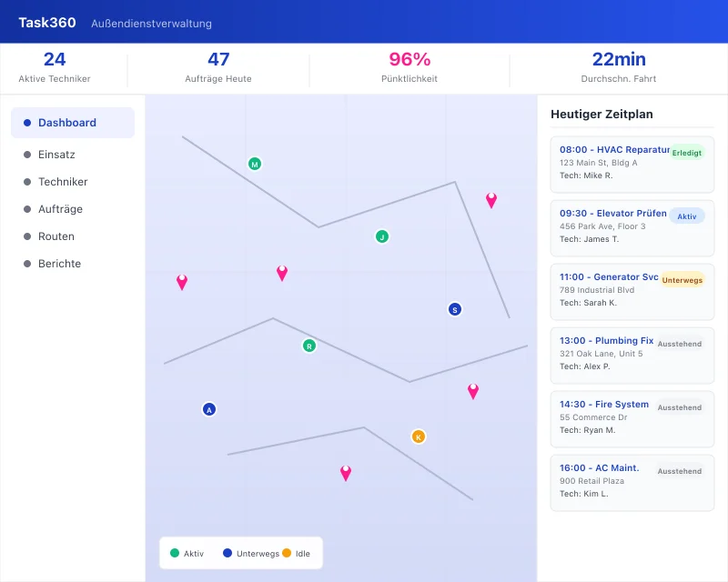Click technician marker J on the map
The height and width of the screenshot is (582, 728).
tap(381, 236)
